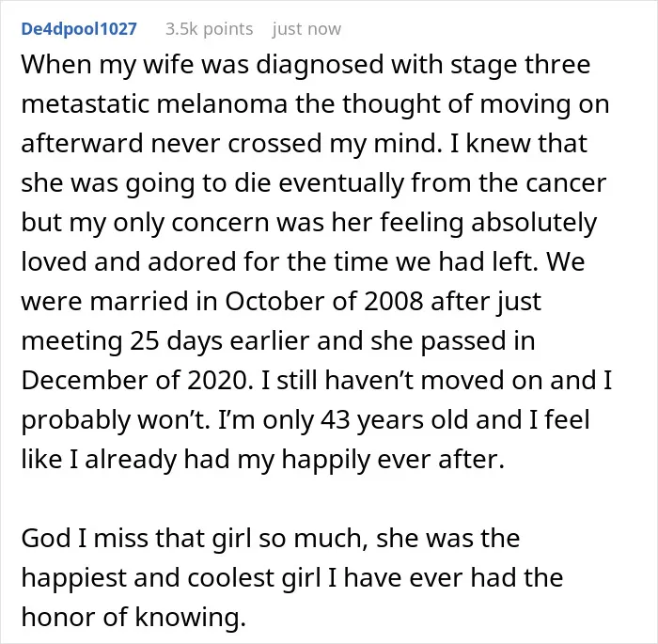Click the phrase 'stage three' in first line

pyautogui.click(x=521, y=65)
